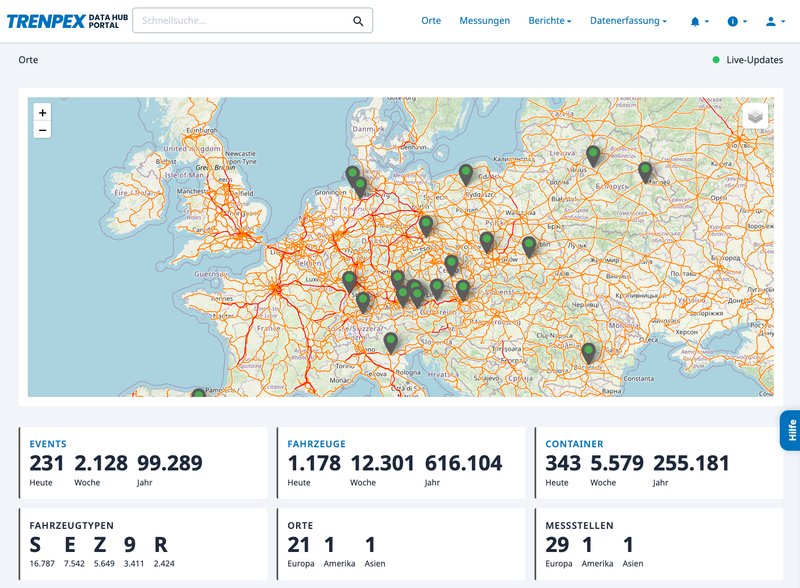Click the EVENTS card heading link
This screenshot has height=588, width=800.
click(x=50, y=442)
